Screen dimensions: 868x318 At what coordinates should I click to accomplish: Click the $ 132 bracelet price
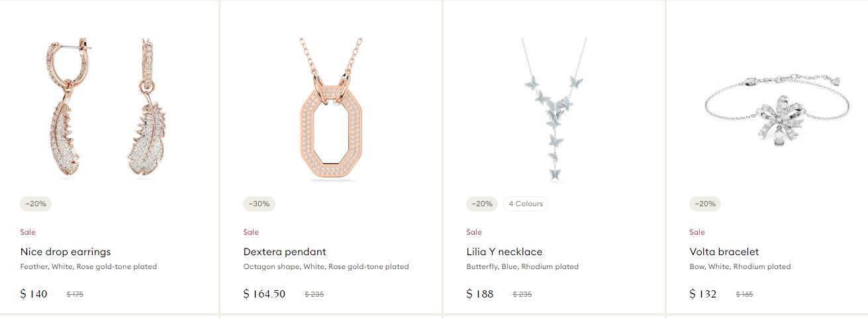703,294
